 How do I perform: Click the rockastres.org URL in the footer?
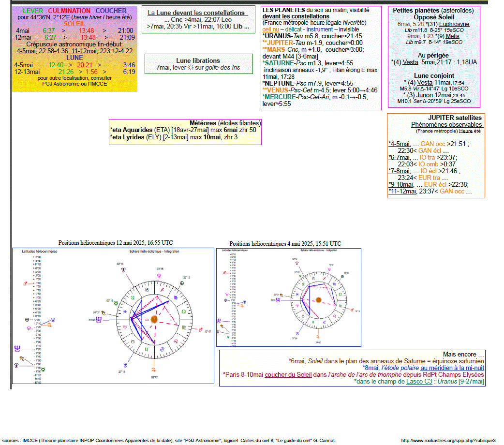pyautogui.click(x=448, y=441)
